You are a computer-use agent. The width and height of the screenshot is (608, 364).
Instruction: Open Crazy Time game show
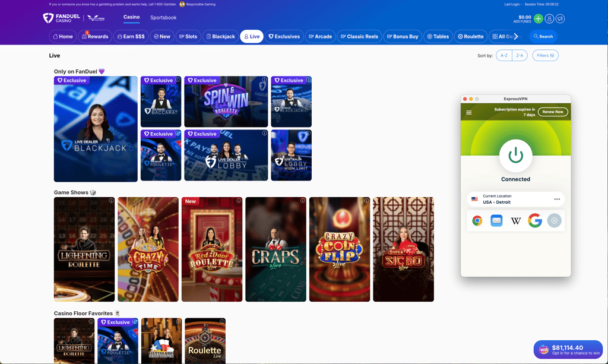point(148,249)
